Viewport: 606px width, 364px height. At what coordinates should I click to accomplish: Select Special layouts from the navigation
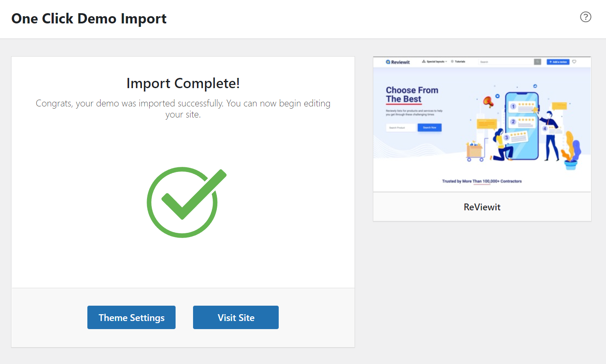[435, 61]
